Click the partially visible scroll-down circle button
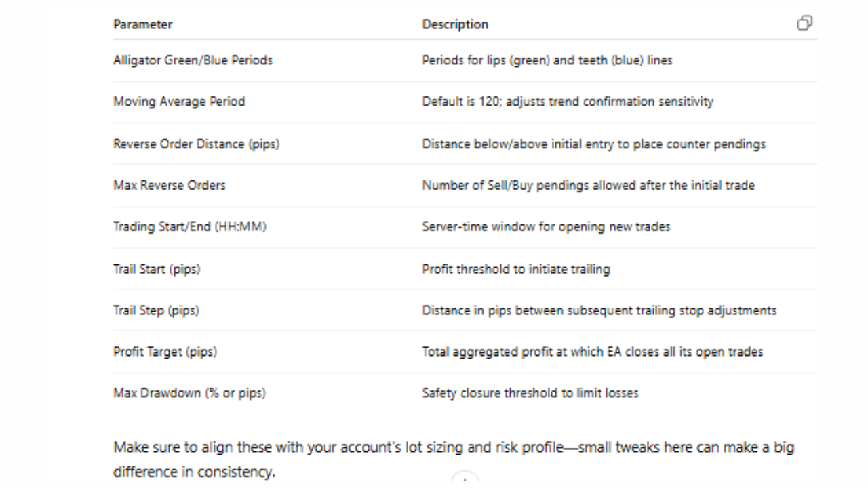The height and width of the screenshot is (488, 868). (465, 481)
